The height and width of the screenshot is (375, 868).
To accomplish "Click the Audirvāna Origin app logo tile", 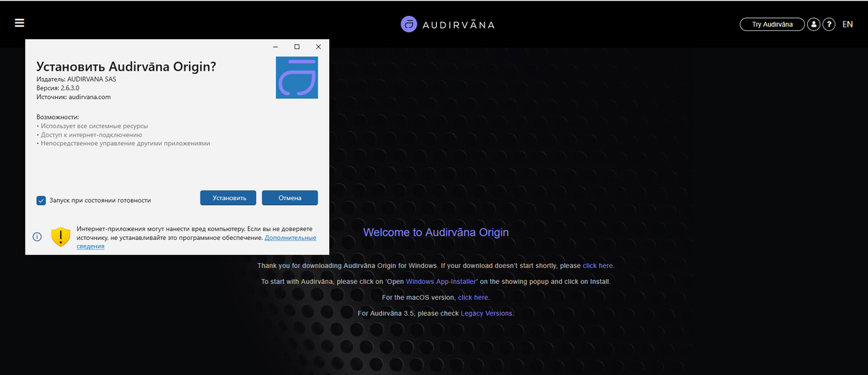I will [x=297, y=77].
